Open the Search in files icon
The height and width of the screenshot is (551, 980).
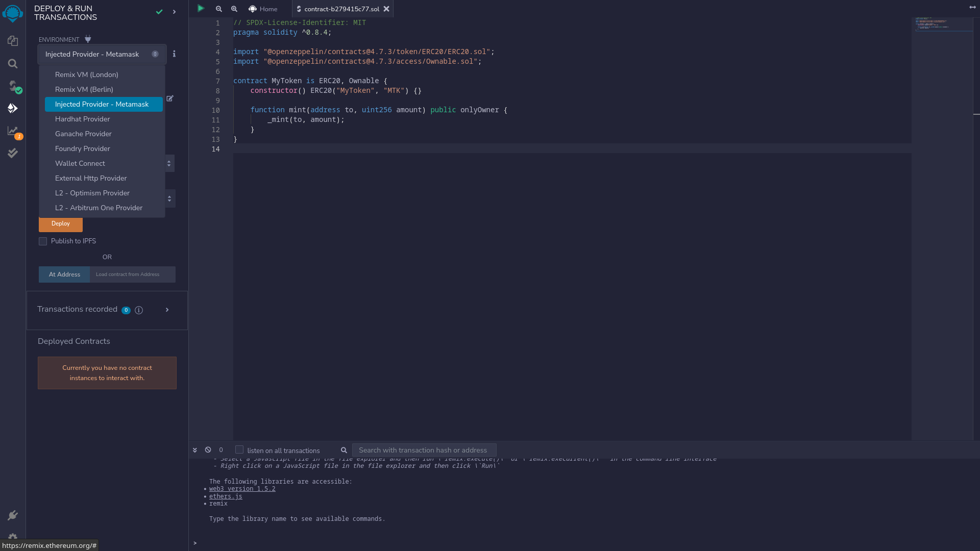click(x=13, y=64)
